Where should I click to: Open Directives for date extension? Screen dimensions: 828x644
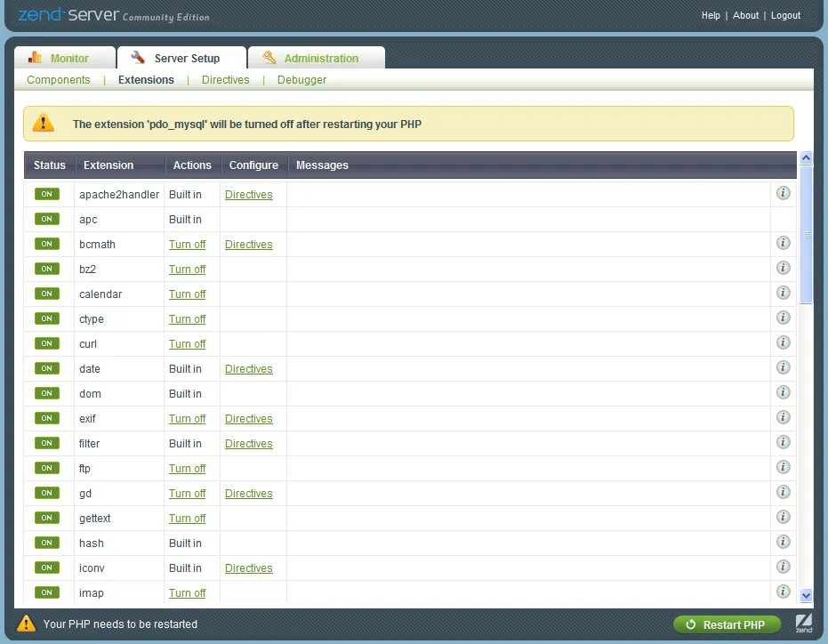(249, 369)
